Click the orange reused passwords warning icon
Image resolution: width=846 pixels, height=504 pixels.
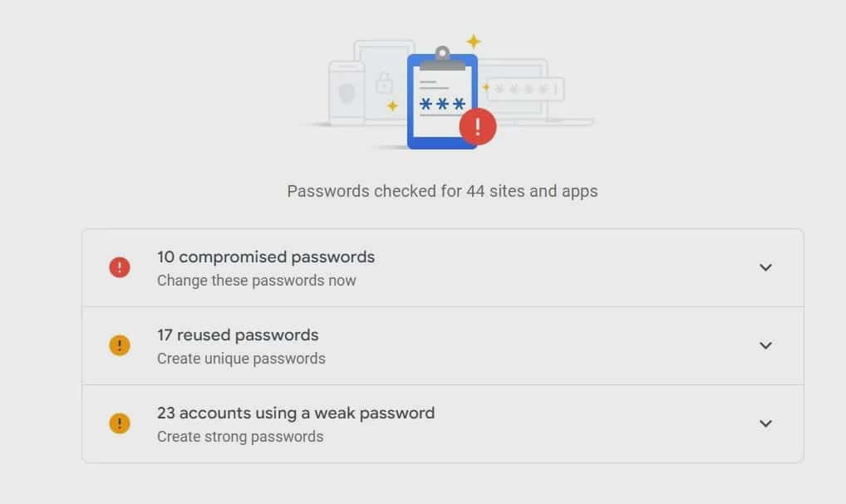tap(119, 345)
